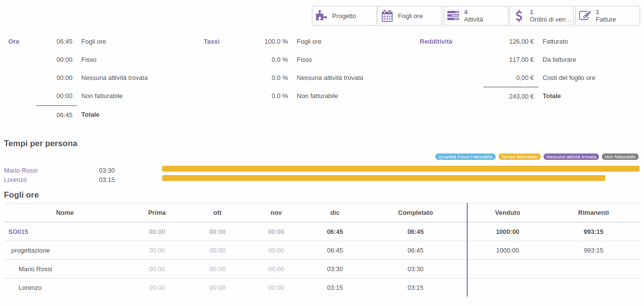The image size is (644, 306).
Task: Click the Nome column header
Action: [x=65, y=213]
